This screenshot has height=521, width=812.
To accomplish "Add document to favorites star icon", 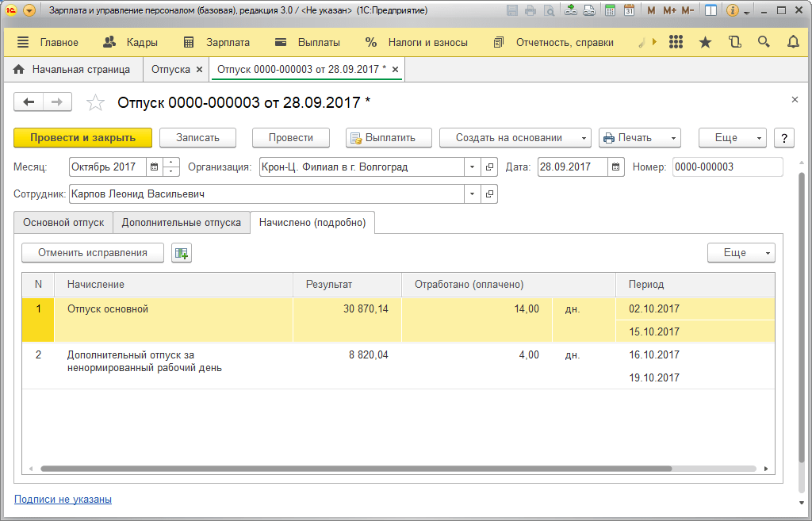I will 95,102.
